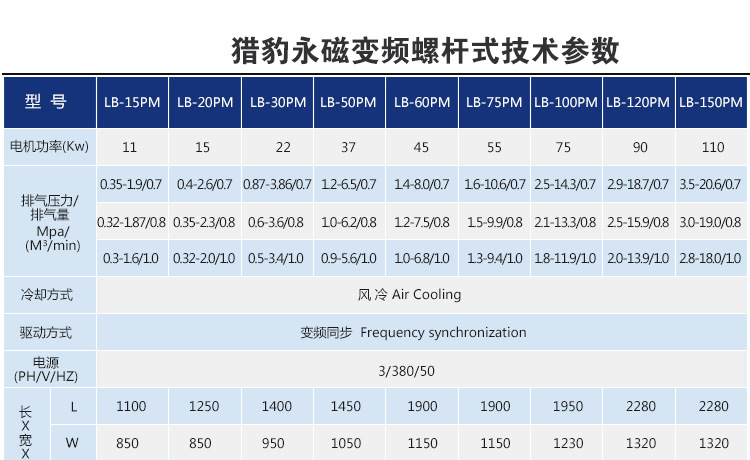Click length value 1450
Viewport: 750px width, 460px height.
coord(346,406)
